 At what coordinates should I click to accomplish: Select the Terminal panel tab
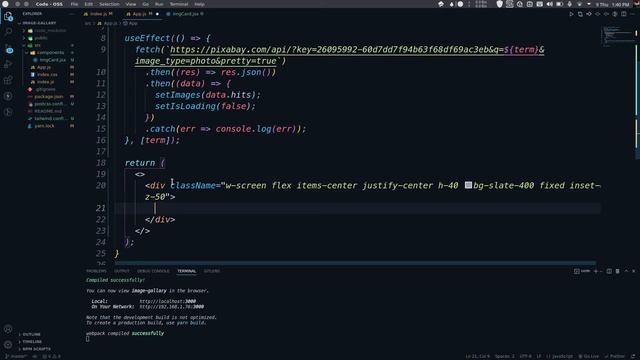(x=187, y=271)
